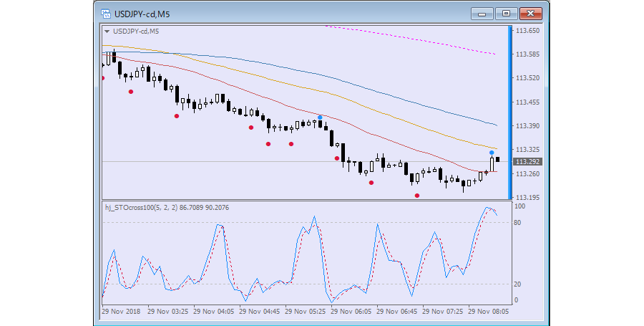
Task: Click the 113.325 price scale value
Action: (527, 150)
